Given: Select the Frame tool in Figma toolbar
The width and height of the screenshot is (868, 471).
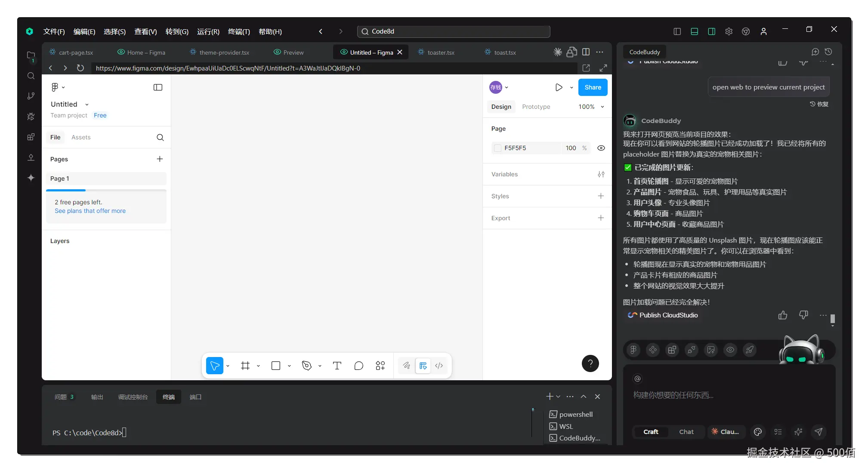Looking at the screenshot, I should point(245,366).
